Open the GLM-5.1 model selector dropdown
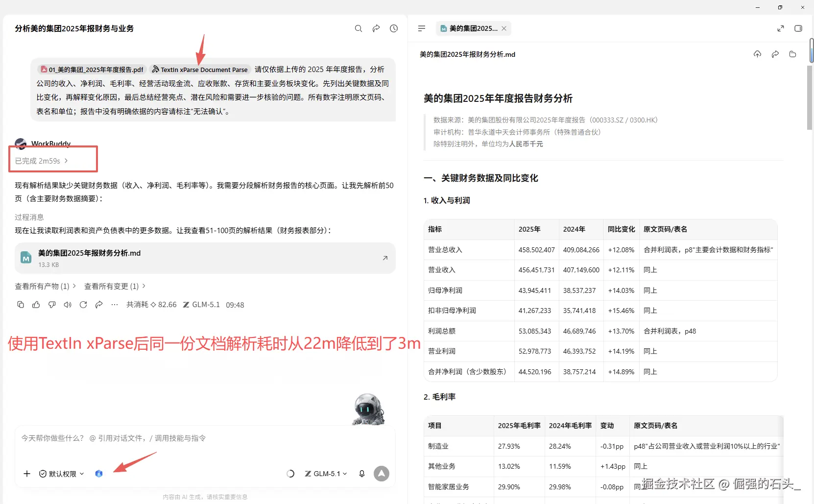The width and height of the screenshot is (814, 504). pos(326,474)
